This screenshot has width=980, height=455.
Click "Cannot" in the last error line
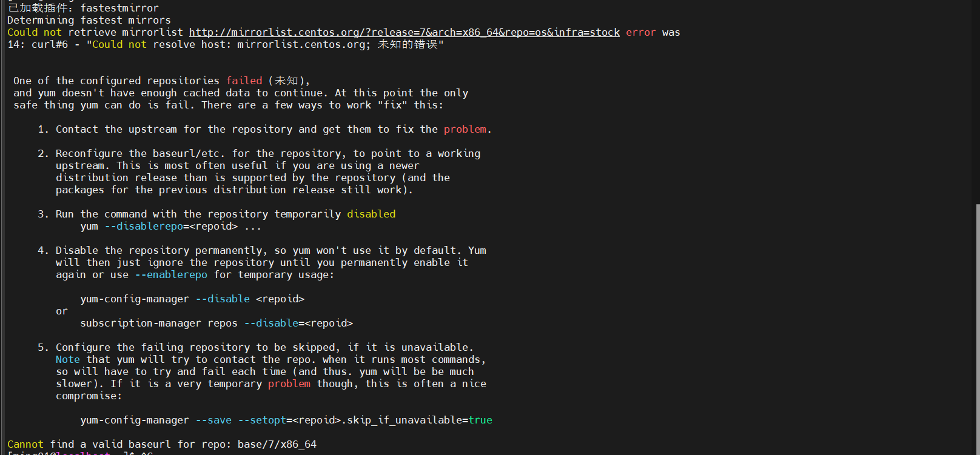tap(25, 445)
